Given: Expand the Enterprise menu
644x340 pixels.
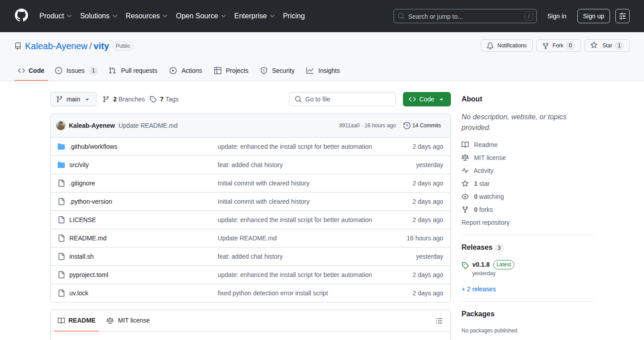Looking at the screenshot, I should click(x=254, y=16).
